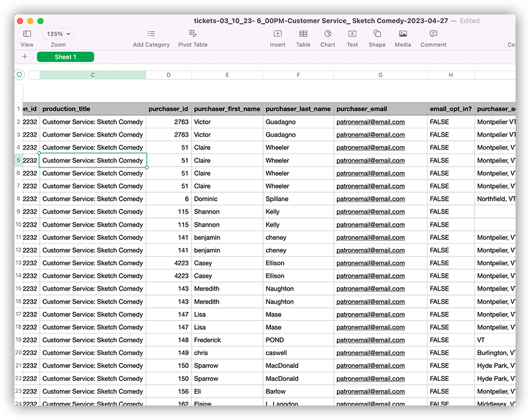Screen dimensions: 530x420
Task: Open the 125% zoom dropdown
Action: [x=58, y=34]
